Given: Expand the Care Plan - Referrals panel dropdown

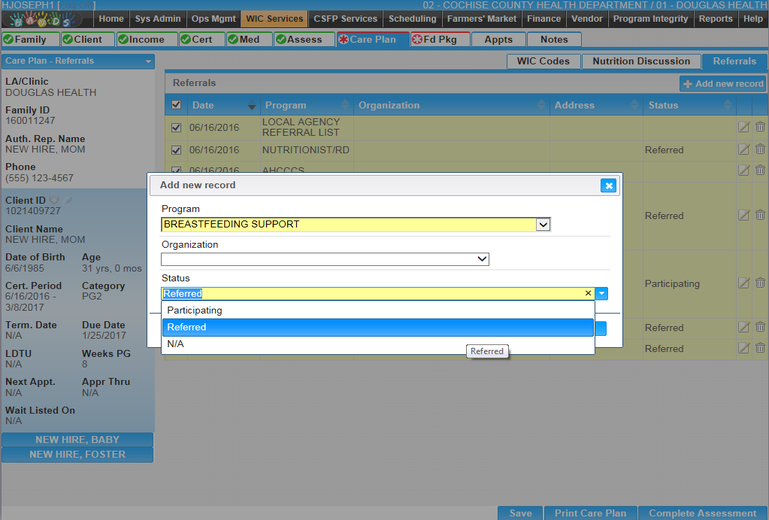Looking at the screenshot, I should click(149, 61).
